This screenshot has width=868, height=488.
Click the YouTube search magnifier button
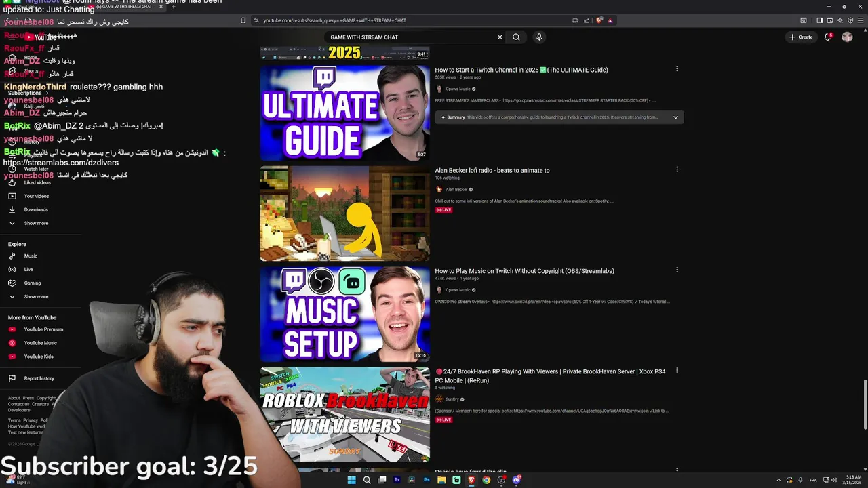516,37
